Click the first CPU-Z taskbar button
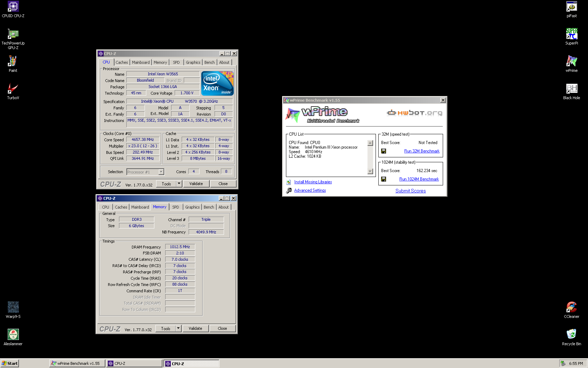588x368 pixels. click(x=134, y=363)
